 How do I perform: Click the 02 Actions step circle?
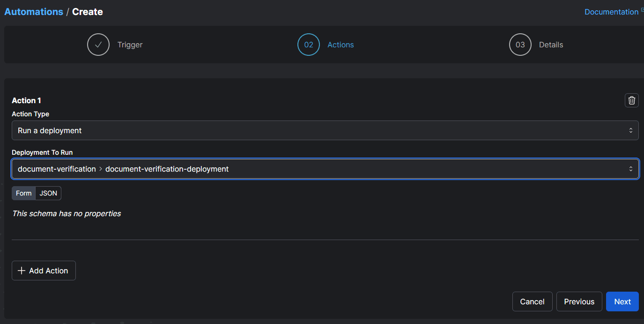pyautogui.click(x=309, y=45)
